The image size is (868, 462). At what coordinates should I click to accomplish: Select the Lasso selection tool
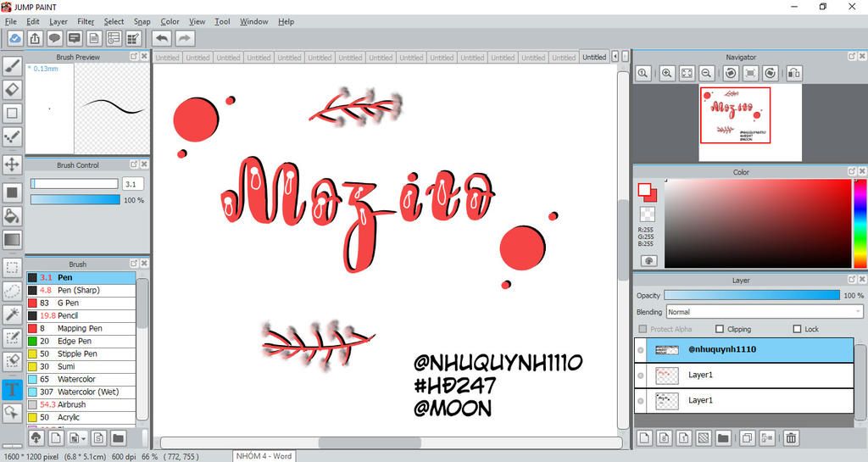[12, 291]
